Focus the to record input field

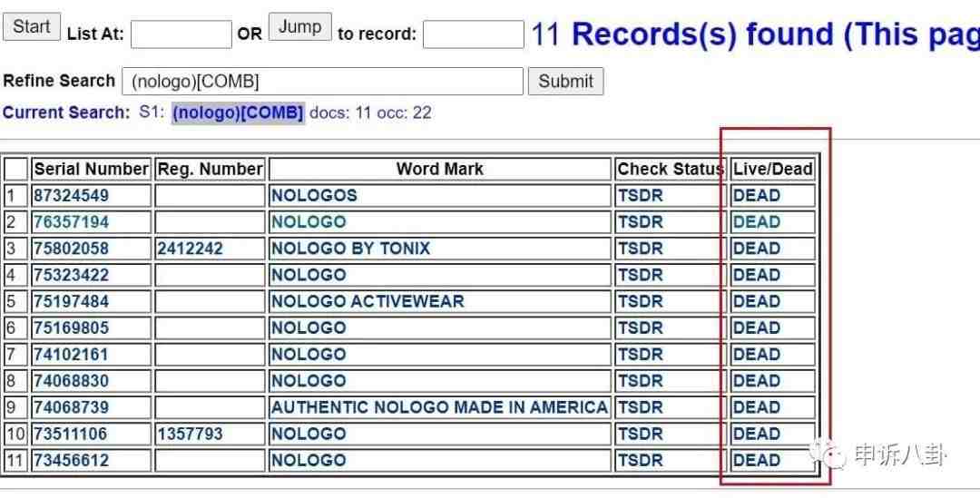point(473,34)
